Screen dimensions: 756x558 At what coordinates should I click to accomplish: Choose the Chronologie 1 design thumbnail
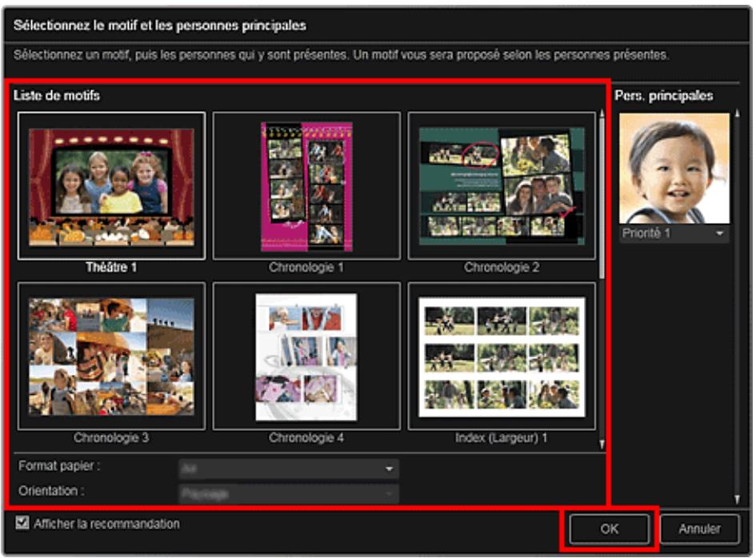click(306, 185)
